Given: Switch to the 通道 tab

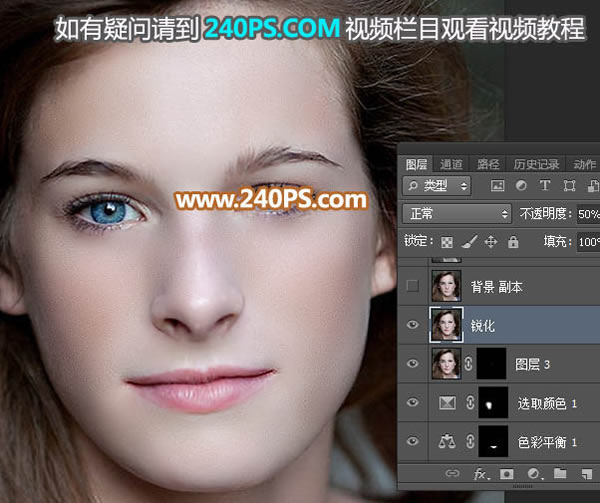Looking at the screenshot, I should (x=451, y=164).
